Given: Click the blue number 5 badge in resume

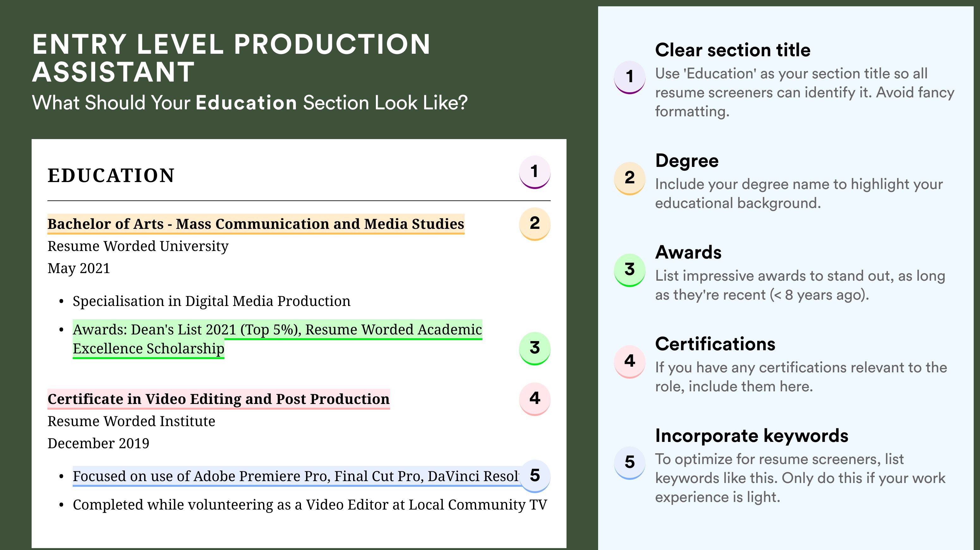Looking at the screenshot, I should (535, 475).
